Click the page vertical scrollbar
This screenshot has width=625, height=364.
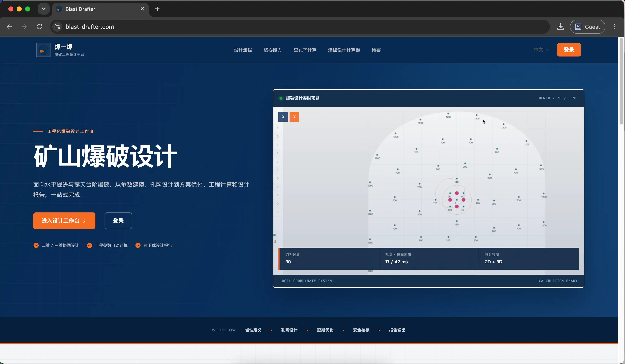coord(621,82)
